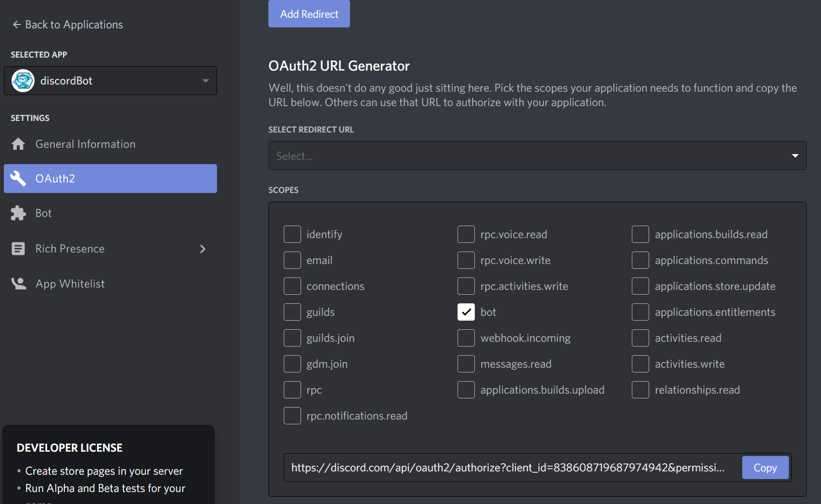The image size is (821, 504).
Task: Expand Rich Presence using its chevron
Action: 202,249
